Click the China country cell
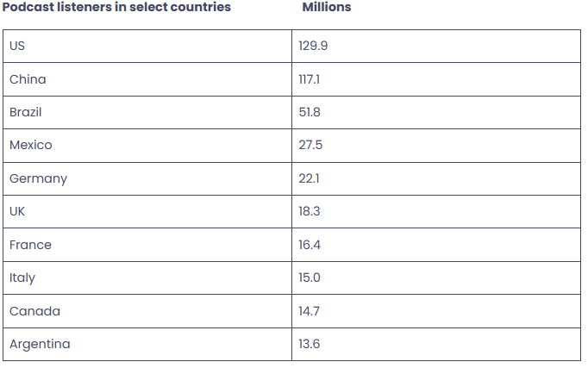The image size is (588, 368). coord(28,79)
